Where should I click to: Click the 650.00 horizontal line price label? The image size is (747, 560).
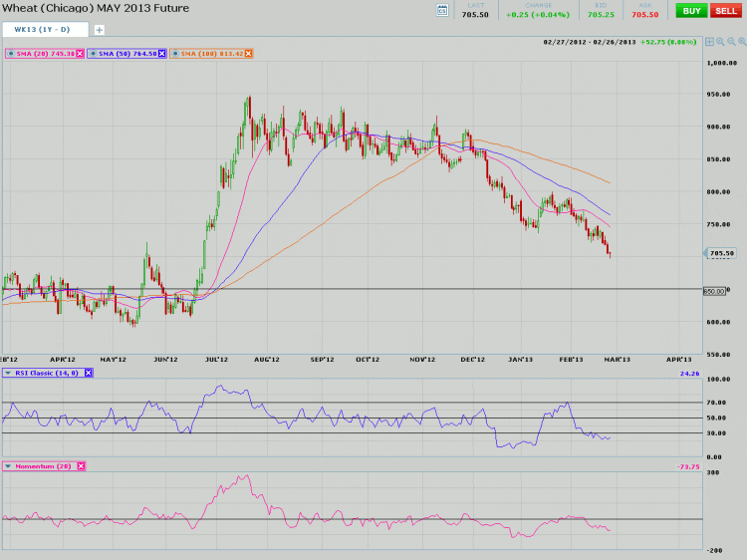(714, 291)
